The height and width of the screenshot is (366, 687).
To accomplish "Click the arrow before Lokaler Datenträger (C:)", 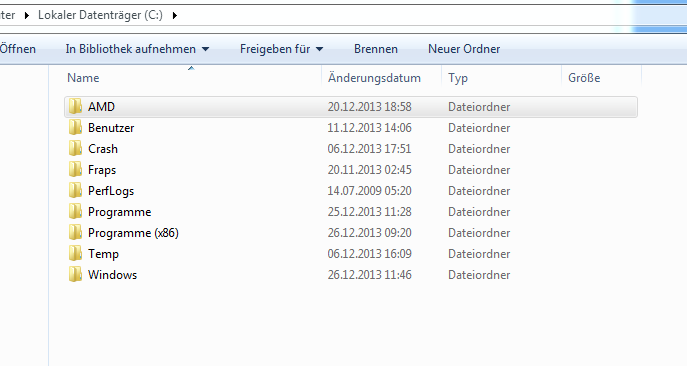I will pyautogui.click(x=27, y=15).
